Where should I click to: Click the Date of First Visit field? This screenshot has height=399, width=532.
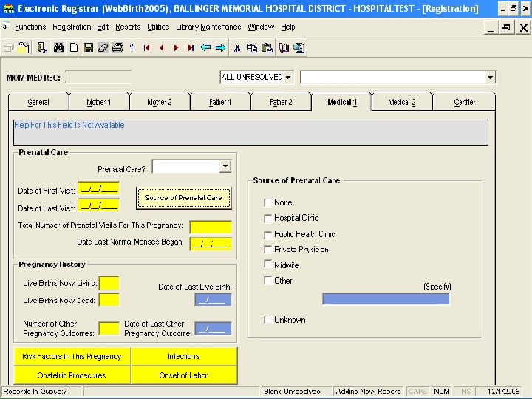pyautogui.click(x=98, y=189)
